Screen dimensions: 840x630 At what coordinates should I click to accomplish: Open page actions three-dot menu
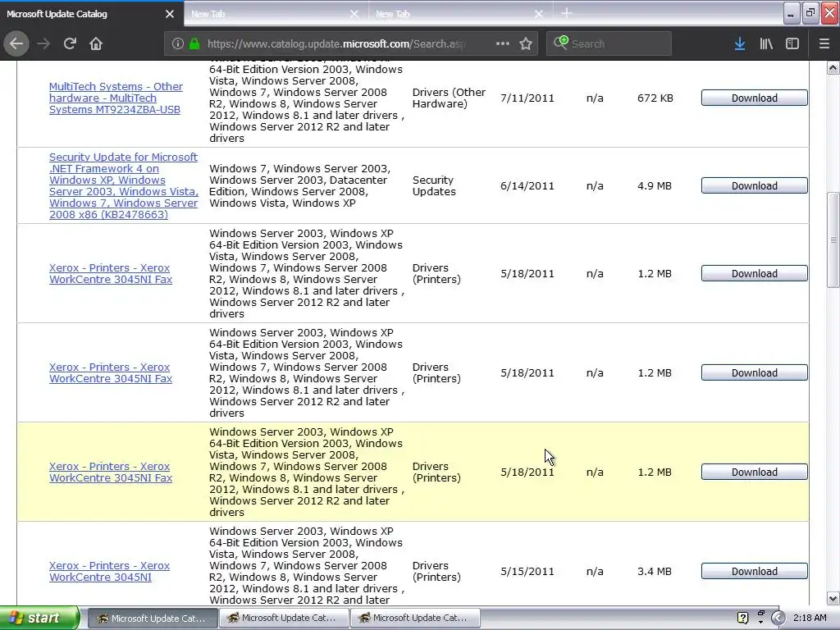503,43
